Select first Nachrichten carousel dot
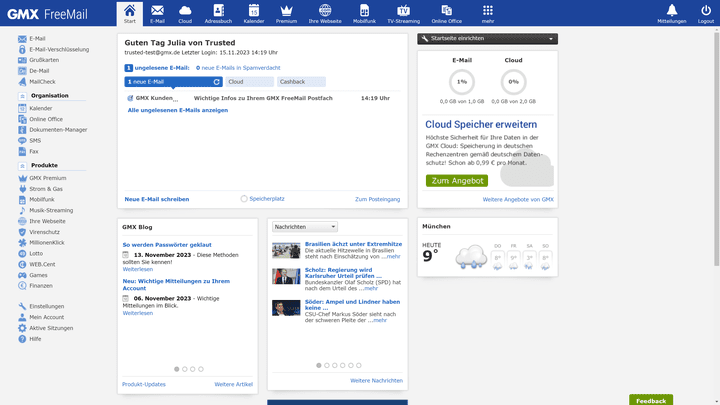This screenshot has width=720, height=405. (x=319, y=366)
